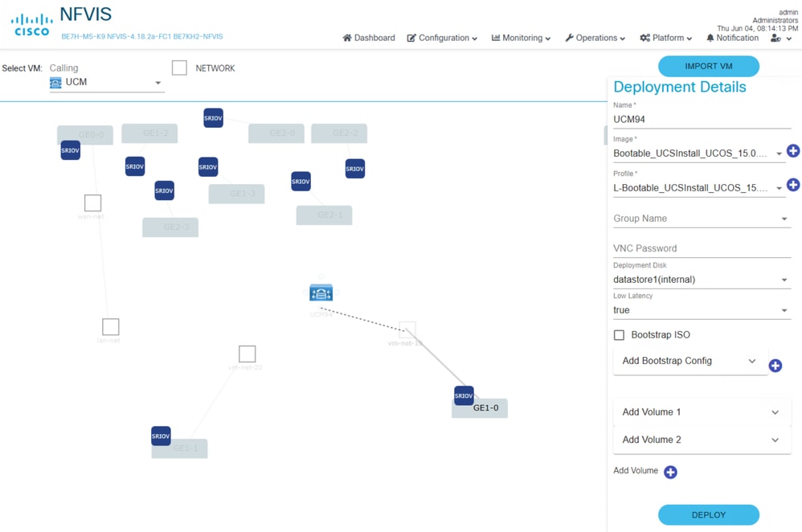
Task: Click the SRIOV icon linked to GE2-2
Action: click(x=355, y=168)
